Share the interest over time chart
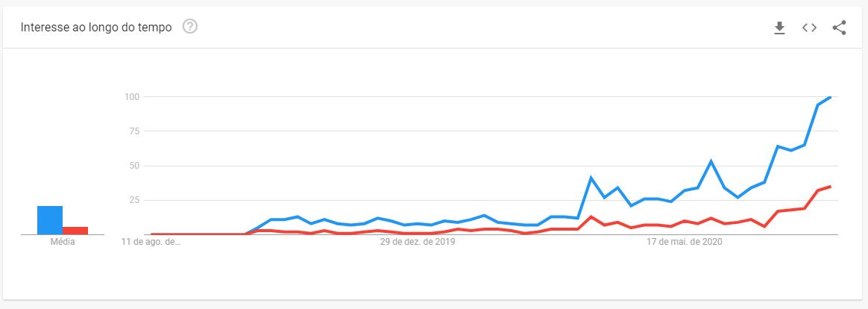 839,28
